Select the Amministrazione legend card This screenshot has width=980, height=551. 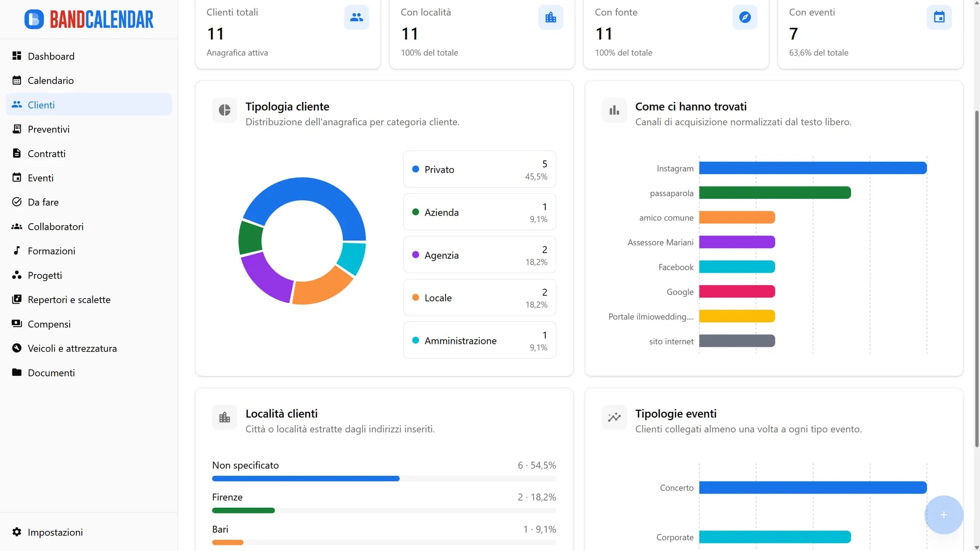(480, 340)
